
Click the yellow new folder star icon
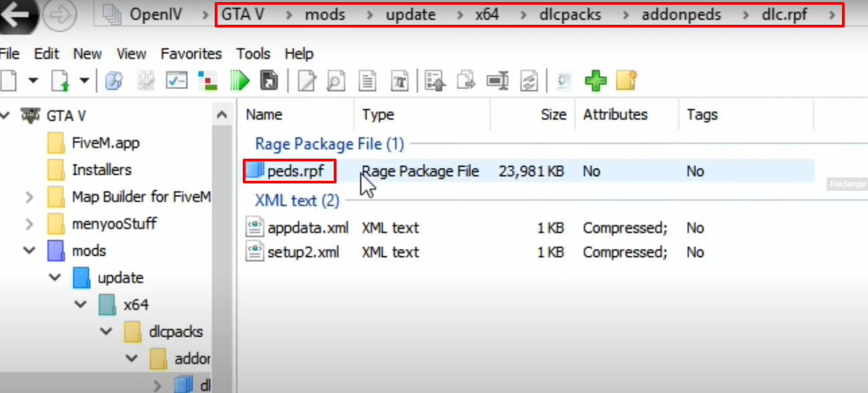click(626, 81)
